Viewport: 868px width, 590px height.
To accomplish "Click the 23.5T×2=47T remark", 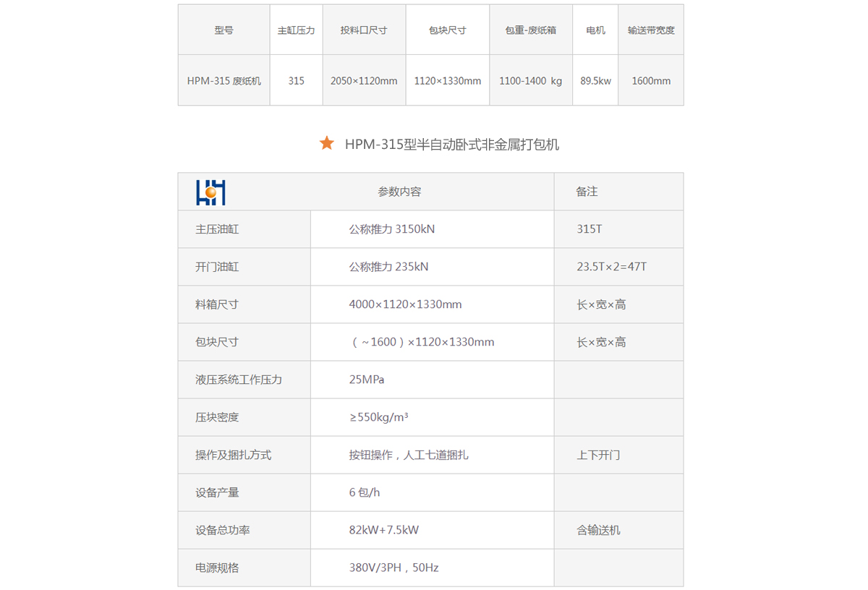I will click(x=611, y=267).
